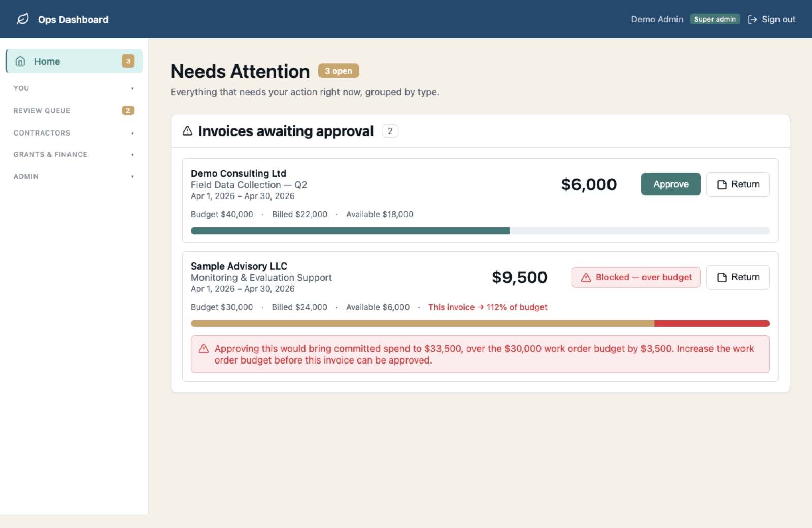Click the Demo Consulting green budget progress bar
Viewport: 812px width, 528px height.
350,231
